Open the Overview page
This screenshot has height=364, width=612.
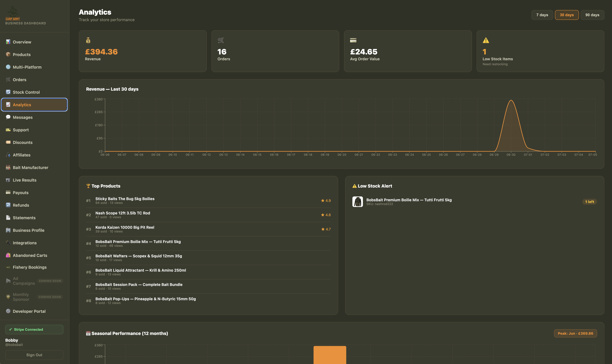tap(34, 42)
